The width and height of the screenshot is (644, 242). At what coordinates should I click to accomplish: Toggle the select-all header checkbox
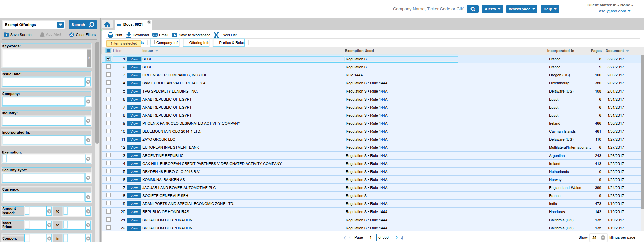coord(108,51)
